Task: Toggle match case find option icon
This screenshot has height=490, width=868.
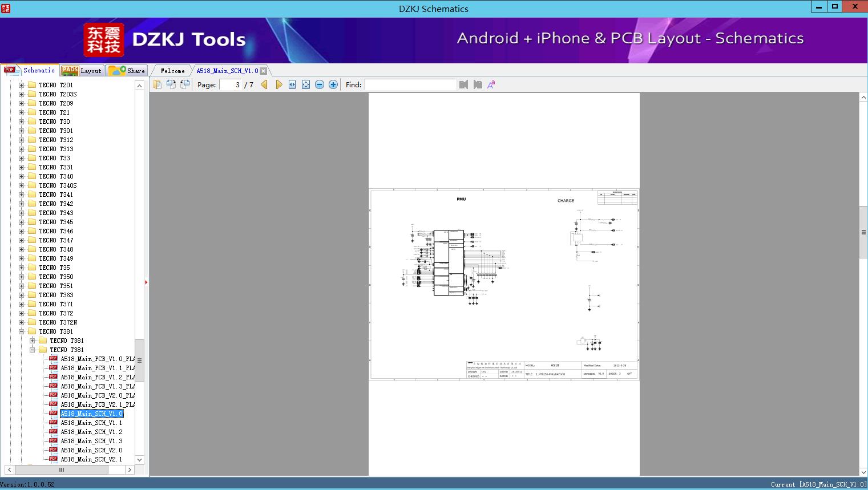Action: click(x=491, y=84)
